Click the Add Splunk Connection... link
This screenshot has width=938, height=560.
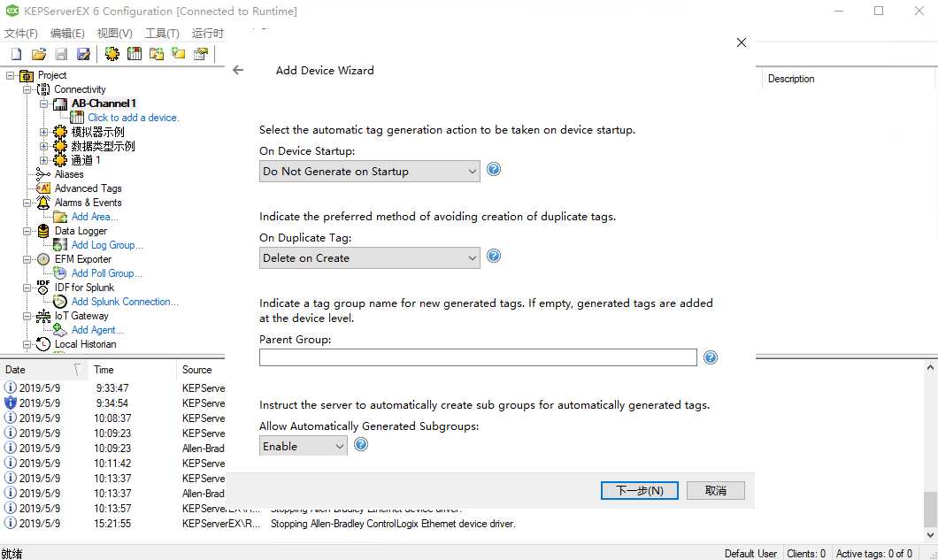pos(125,302)
